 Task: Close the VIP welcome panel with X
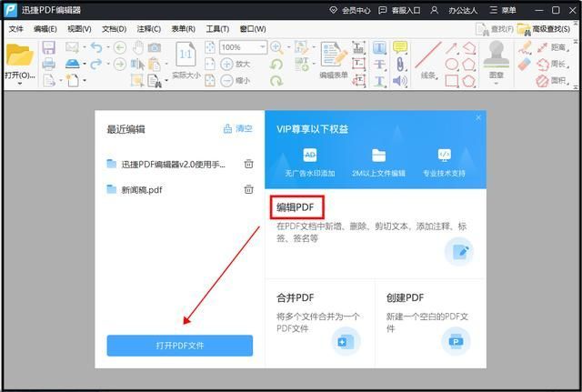tap(478, 117)
